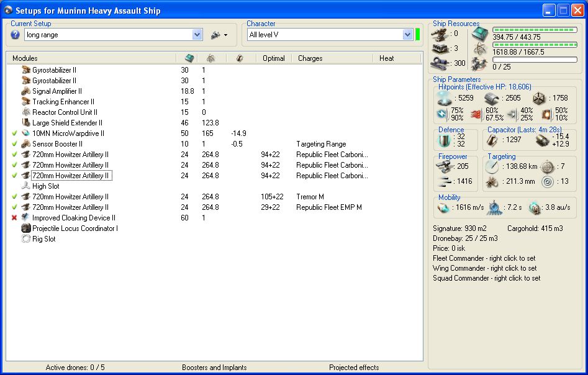
Task: Sort by the Charges column header
Action: click(x=310, y=58)
